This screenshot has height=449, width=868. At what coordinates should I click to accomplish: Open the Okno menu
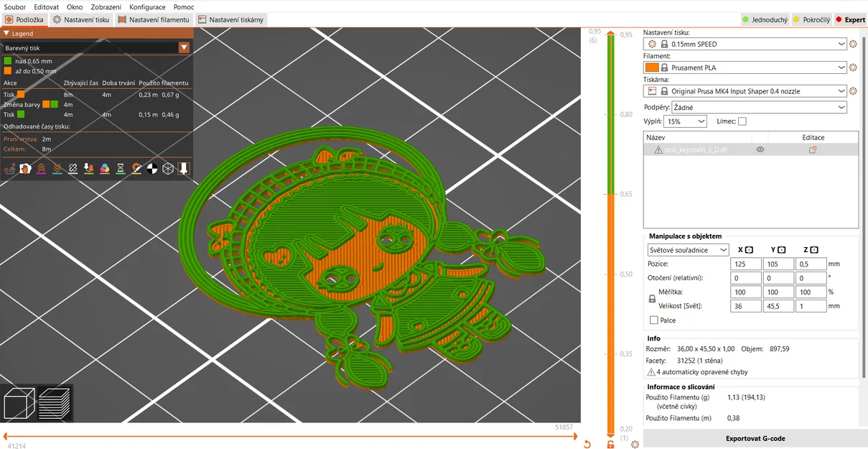75,6
